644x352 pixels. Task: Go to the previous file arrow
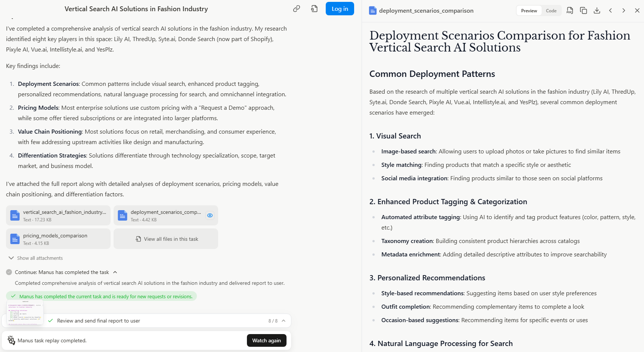(x=610, y=10)
